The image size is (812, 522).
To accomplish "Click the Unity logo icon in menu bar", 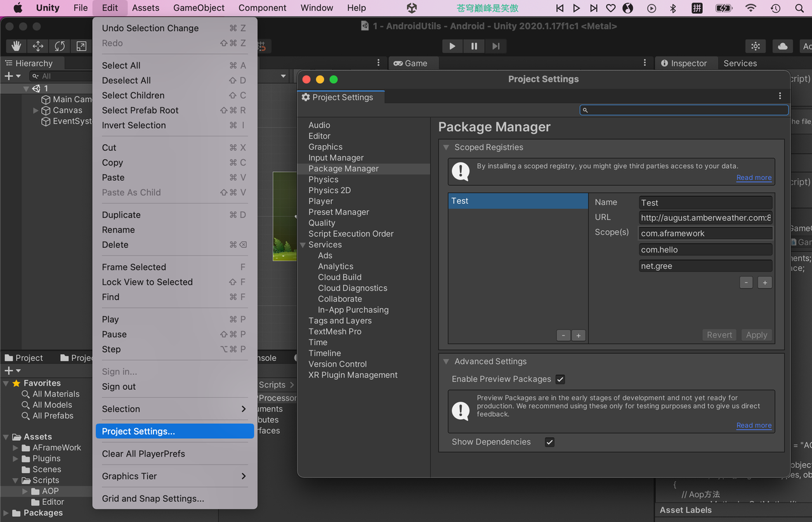I will (x=412, y=8).
